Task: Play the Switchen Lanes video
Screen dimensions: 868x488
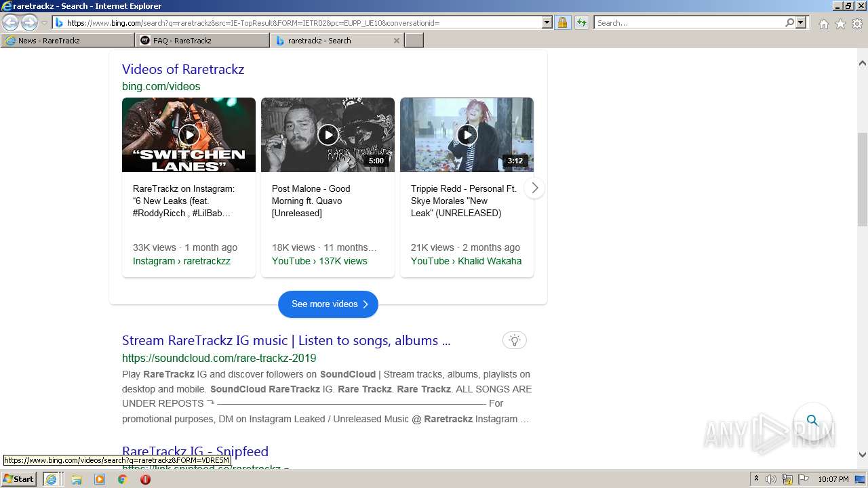Action: (189, 135)
